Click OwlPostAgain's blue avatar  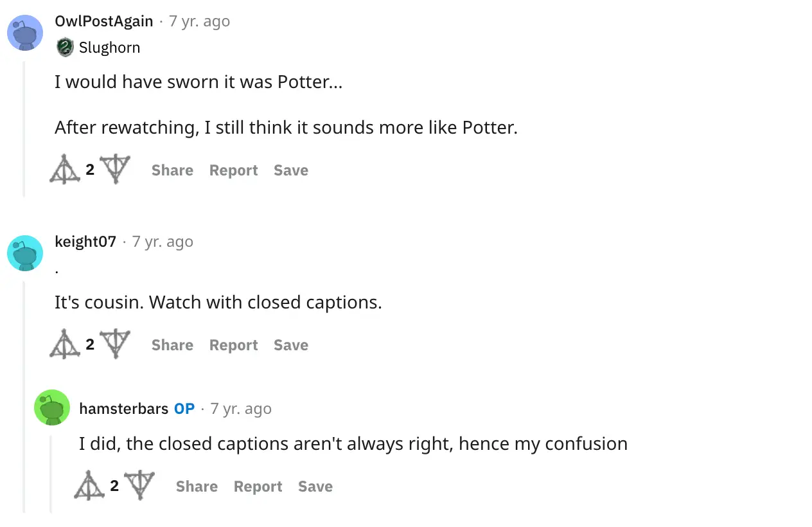(x=25, y=33)
